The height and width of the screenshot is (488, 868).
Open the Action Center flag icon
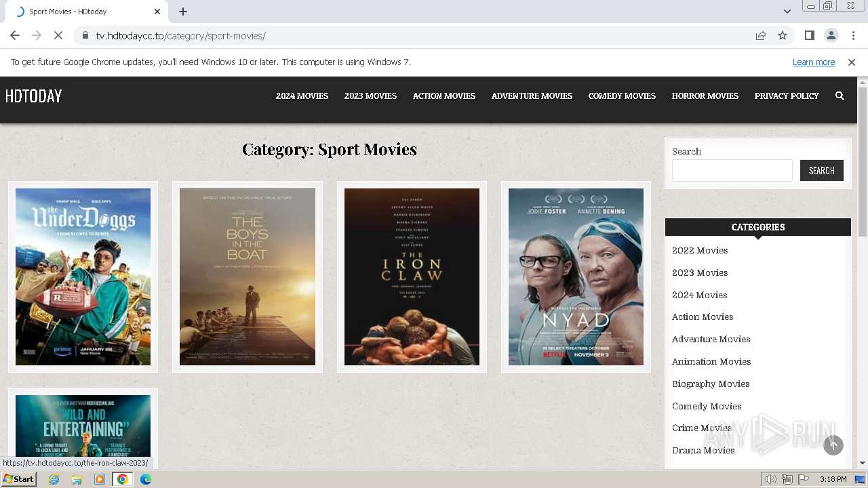pyautogui.click(x=804, y=479)
